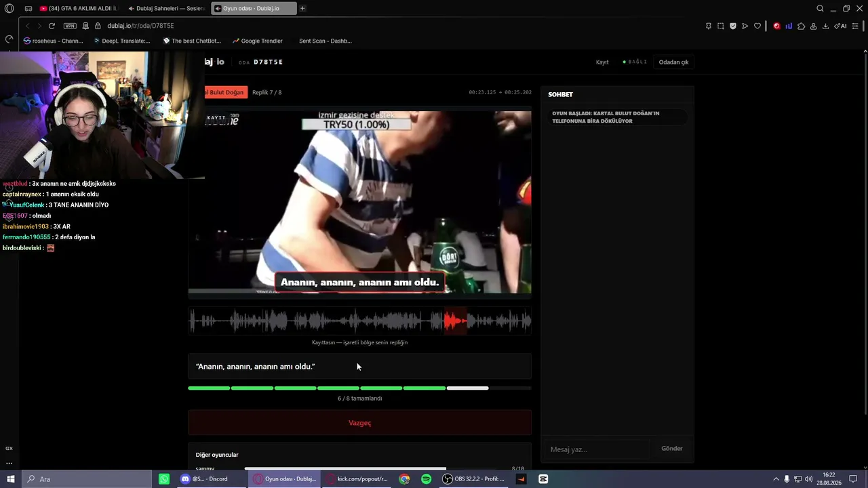Open WhatsApp from the taskbar
868x488 pixels.
pyautogui.click(x=164, y=479)
